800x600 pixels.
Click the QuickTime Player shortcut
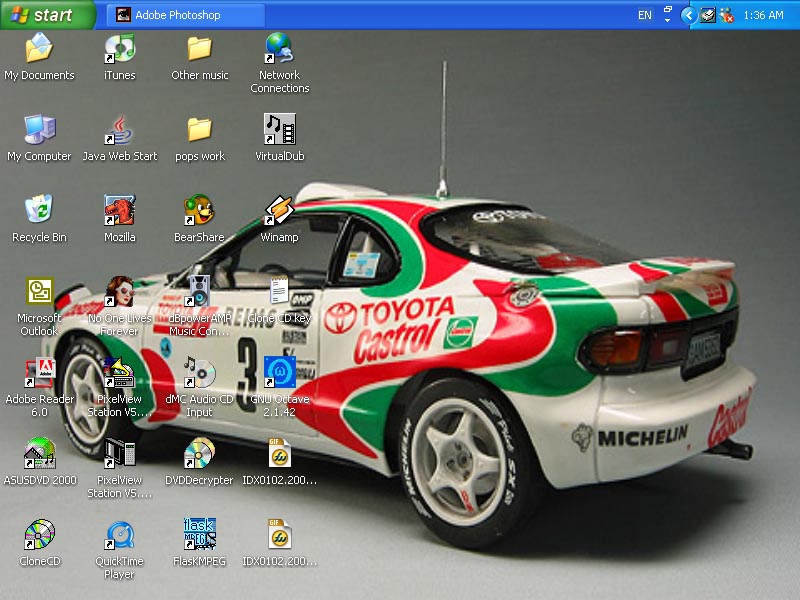click(x=119, y=535)
